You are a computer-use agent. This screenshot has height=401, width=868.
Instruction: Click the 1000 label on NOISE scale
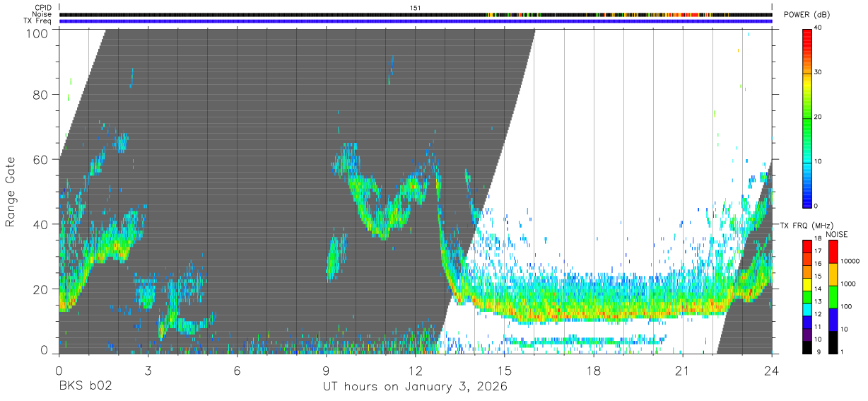848,284
